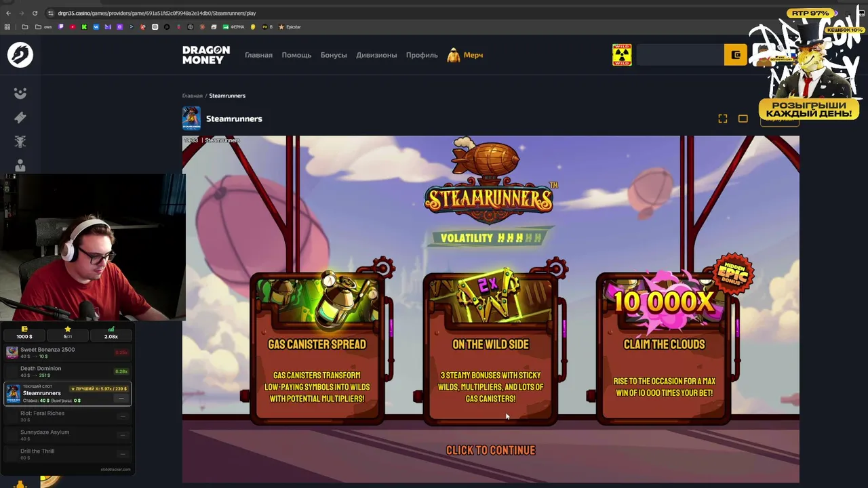Open the ФЕРМА bookmark
868x488 pixels.
click(233, 27)
